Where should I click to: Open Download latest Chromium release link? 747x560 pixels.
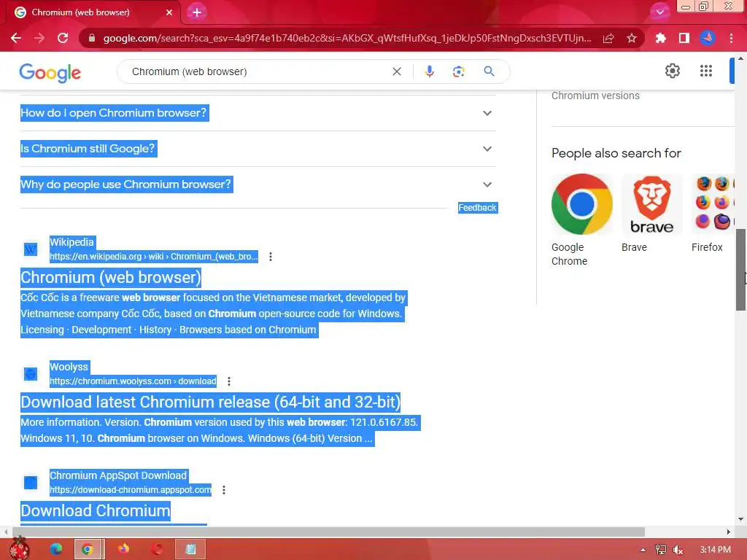pos(211,402)
